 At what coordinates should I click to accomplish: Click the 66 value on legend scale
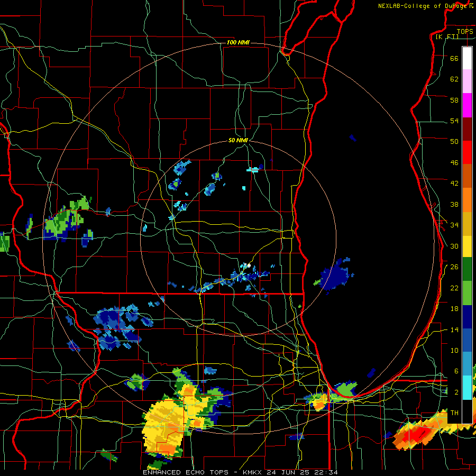point(454,59)
